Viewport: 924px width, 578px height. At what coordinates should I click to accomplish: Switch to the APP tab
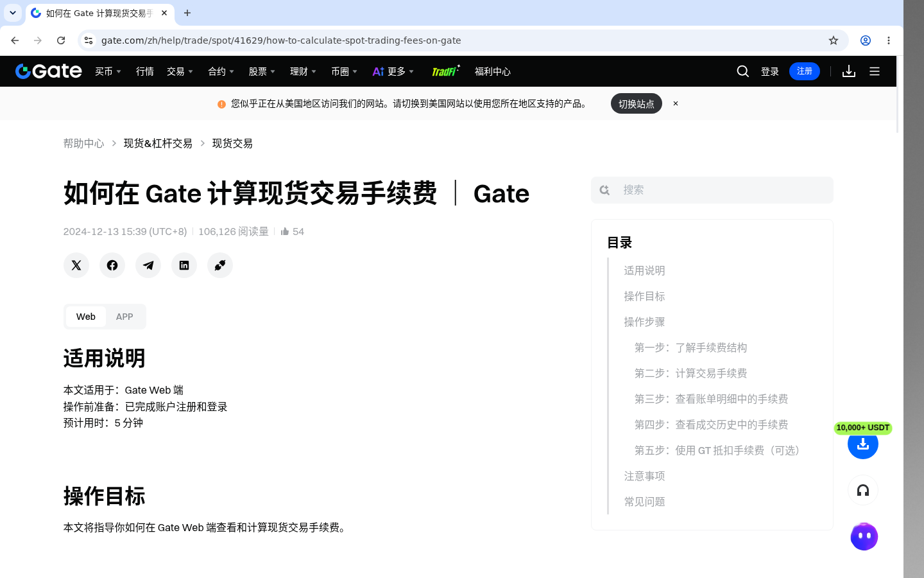[124, 317]
